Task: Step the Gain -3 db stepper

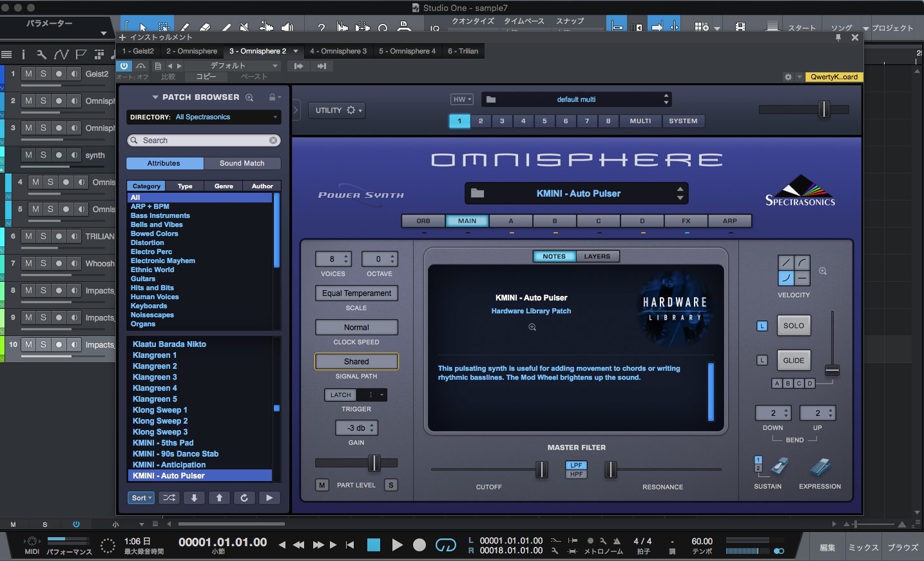Action: click(372, 428)
